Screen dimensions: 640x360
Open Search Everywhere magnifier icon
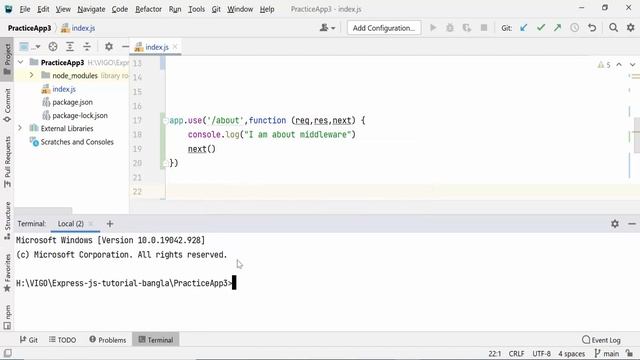[613, 28]
